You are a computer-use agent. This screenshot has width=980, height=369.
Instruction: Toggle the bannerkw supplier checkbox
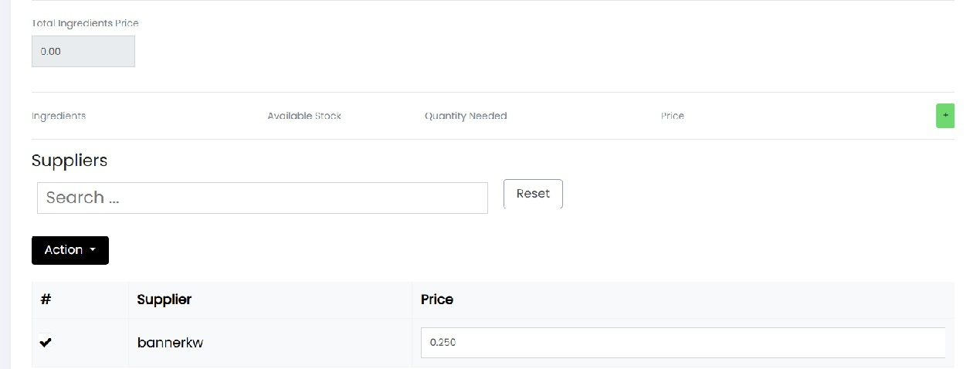[46, 342]
